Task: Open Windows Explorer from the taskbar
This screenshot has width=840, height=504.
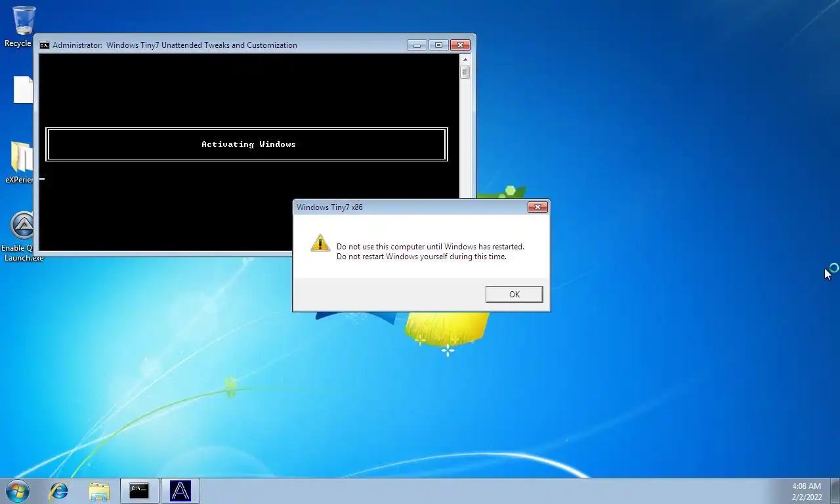Action: coord(99,491)
